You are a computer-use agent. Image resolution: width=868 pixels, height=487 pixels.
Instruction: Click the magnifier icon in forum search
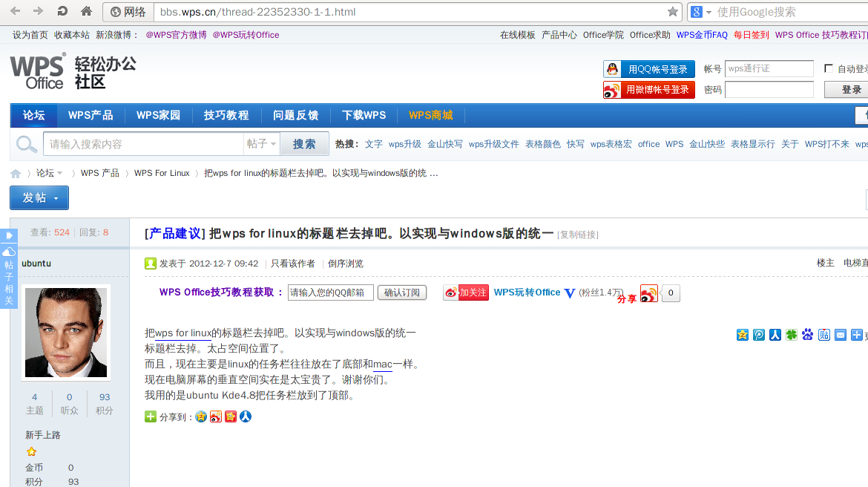point(26,145)
